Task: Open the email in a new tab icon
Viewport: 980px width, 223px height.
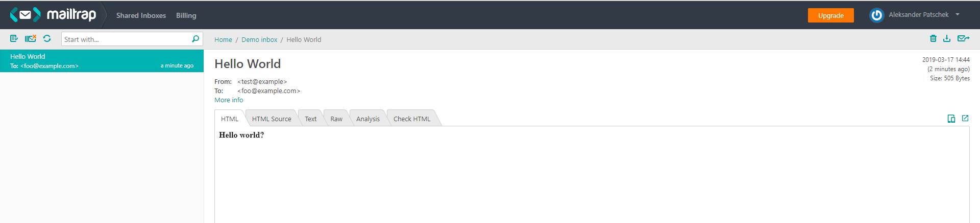Action: pos(965,118)
